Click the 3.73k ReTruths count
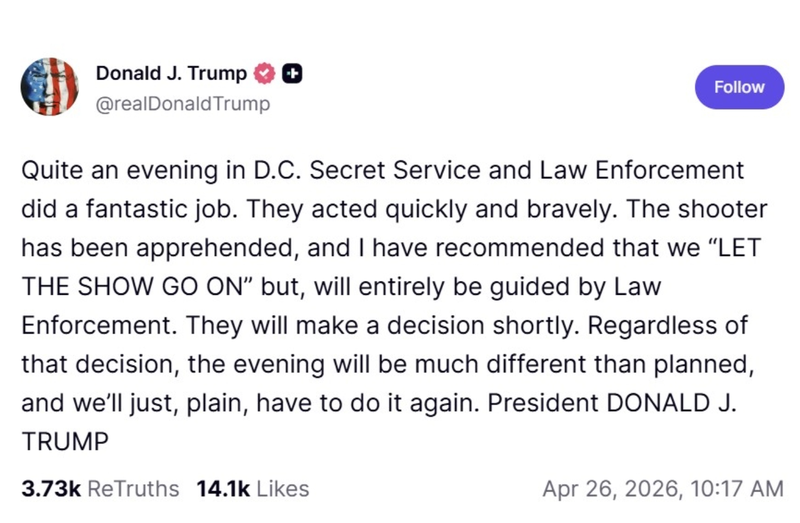 pos(51,489)
